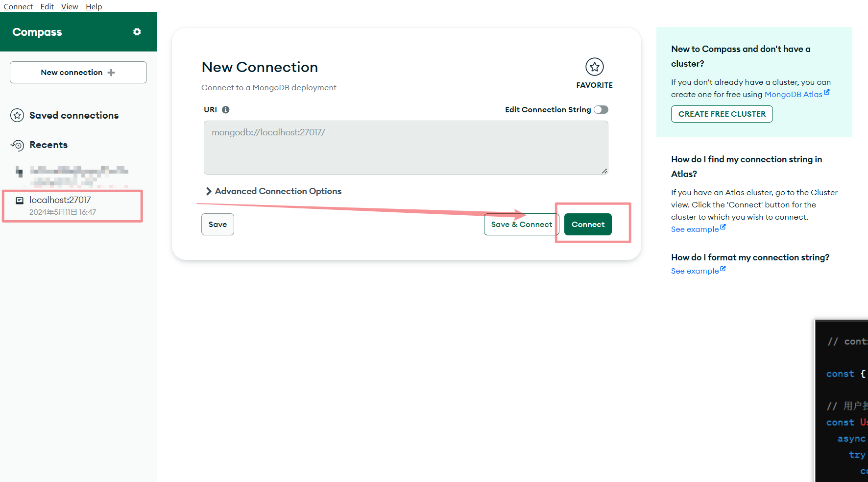868x482 pixels.
Task: Click the plus icon on New connection
Action: pyautogui.click(x=111, y=73)
